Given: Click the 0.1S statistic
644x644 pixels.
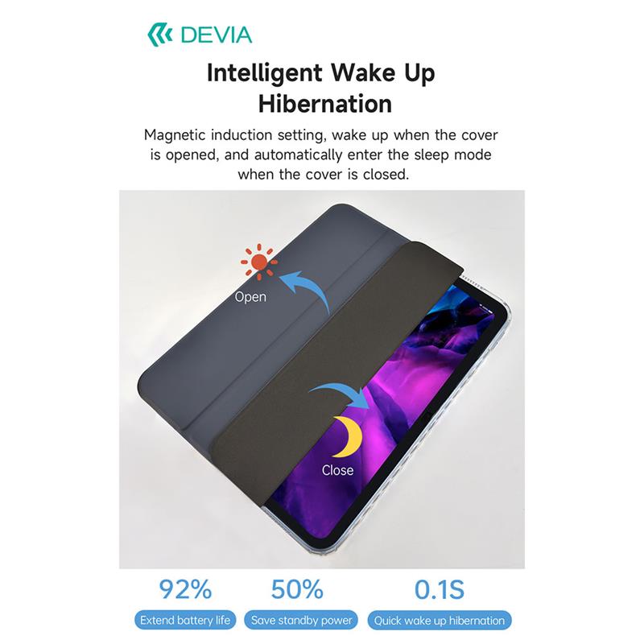Looking at the screenshot, I should pyautogui.click(x=439, y=590).
